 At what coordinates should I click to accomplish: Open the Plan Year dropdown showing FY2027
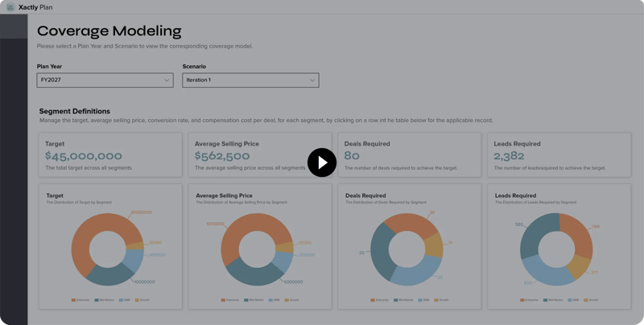coord(105,80)
